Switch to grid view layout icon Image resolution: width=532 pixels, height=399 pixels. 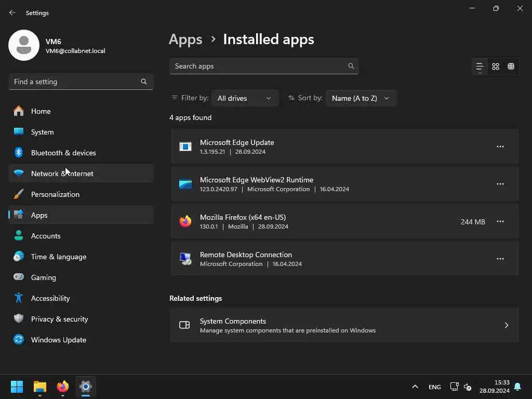coord(496,66)
